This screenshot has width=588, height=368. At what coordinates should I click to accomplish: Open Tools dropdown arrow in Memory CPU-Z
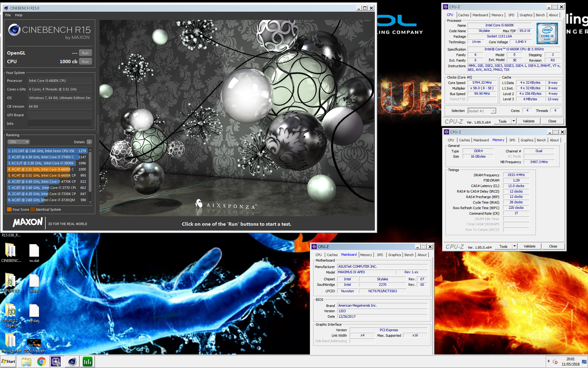(515, 246)
